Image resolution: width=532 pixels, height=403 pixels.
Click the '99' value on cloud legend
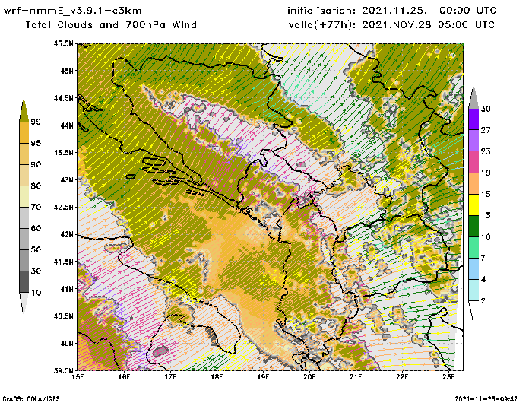coord(36,122)
